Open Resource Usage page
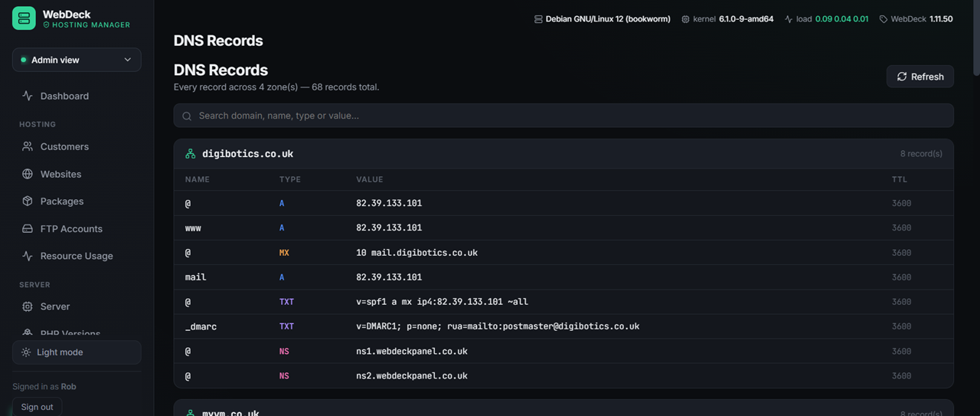 point(77,256)
